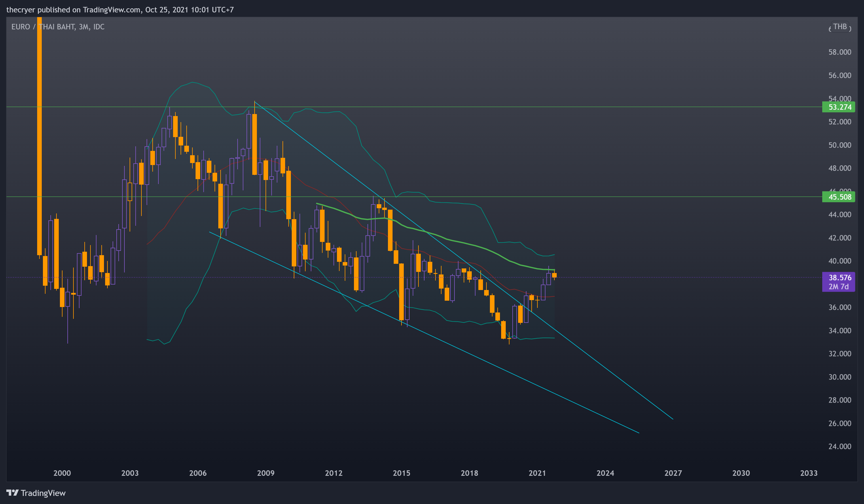Click the 2021 time axis label
The image size is (864, 504).
pyautogui.click(x=537, y=473)
